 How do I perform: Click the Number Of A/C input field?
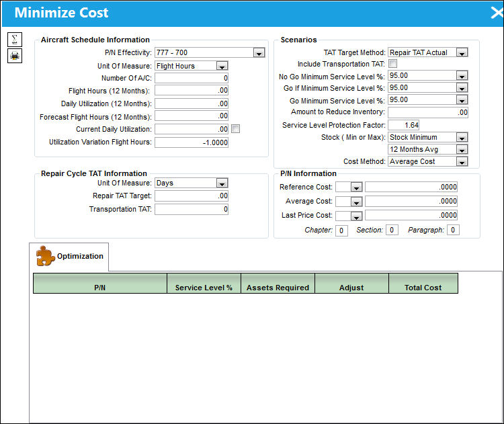pos(192,78)
